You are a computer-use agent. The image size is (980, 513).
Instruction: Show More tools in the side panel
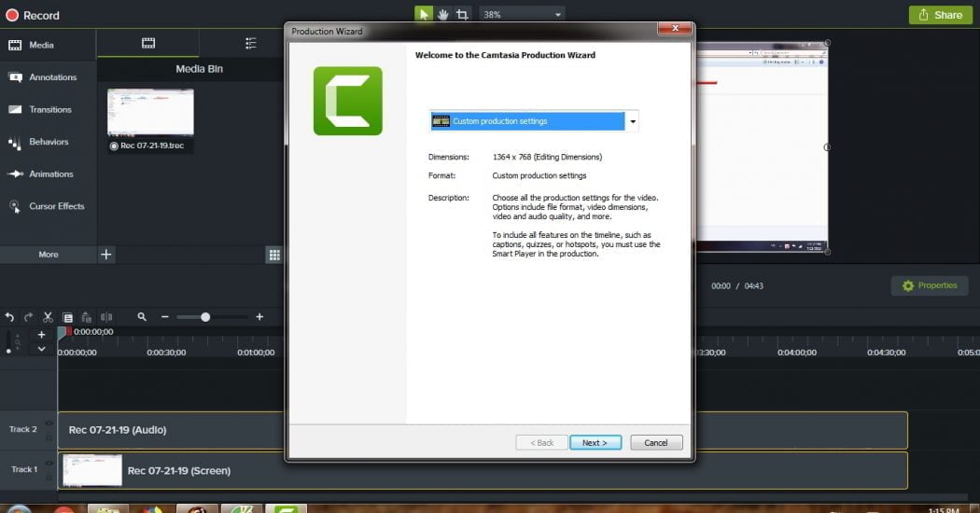click(x=49, y=255)
